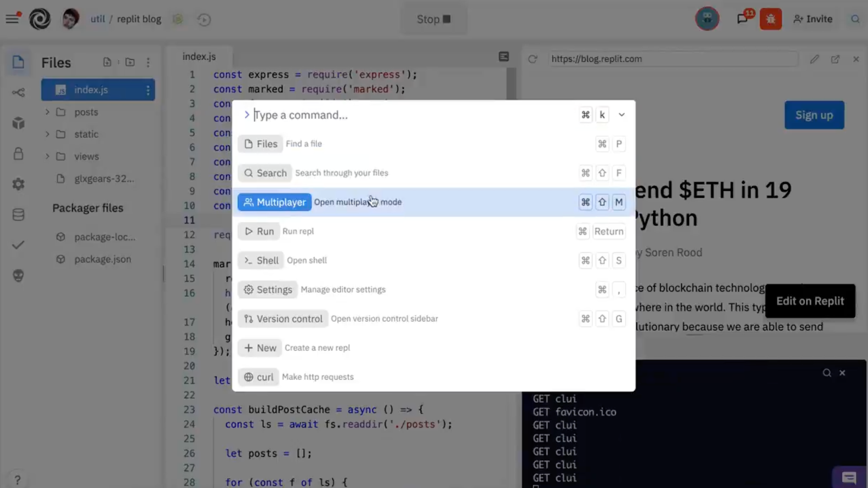
Task: Open the glxgears-32 file
Action: (x=98, y=179)
